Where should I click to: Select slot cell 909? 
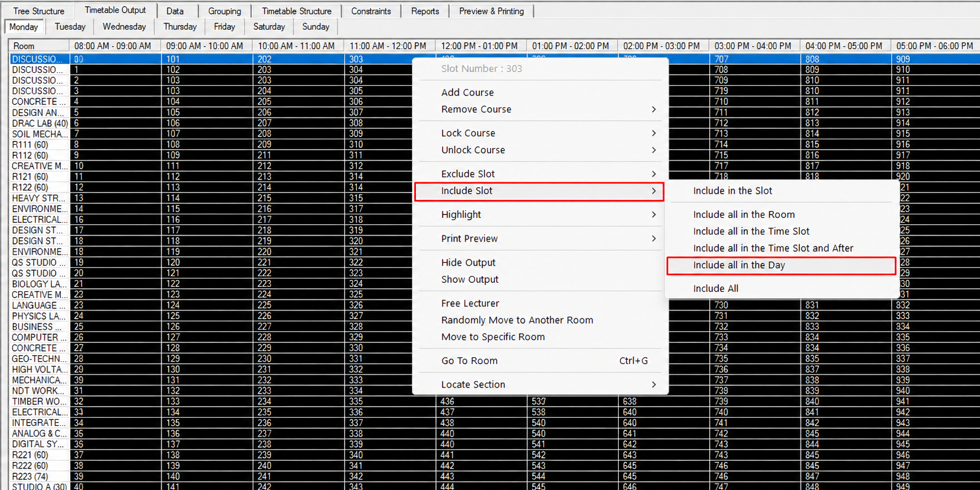point(936,59)
